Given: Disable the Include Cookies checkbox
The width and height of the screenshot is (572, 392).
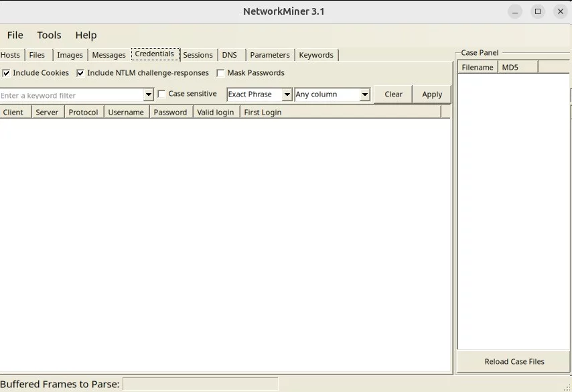Looking at the screenshot, I should click(x=6, y=73).
